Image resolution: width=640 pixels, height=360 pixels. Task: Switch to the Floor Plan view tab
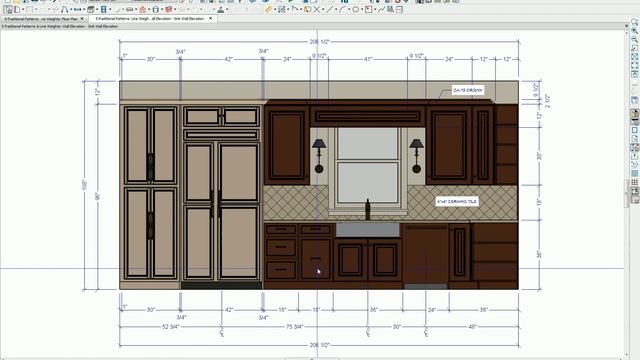click(x=41, y=19)
